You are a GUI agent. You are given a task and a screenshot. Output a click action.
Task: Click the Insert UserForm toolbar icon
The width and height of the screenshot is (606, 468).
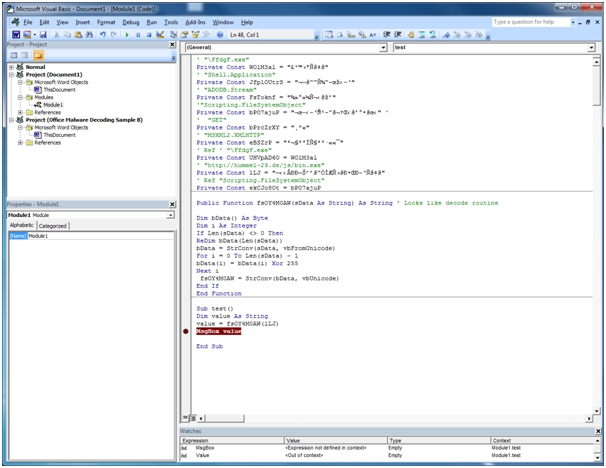[27, 35]
